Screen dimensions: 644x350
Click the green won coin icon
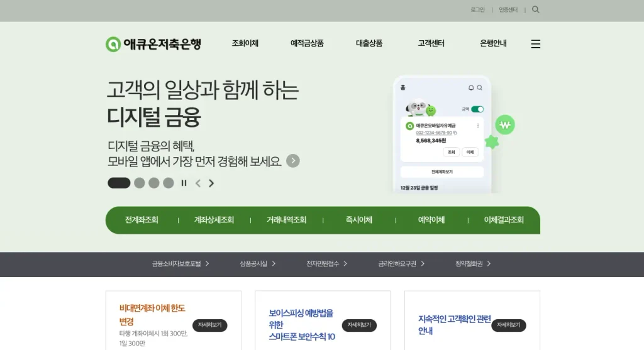[x=505, y=125]
